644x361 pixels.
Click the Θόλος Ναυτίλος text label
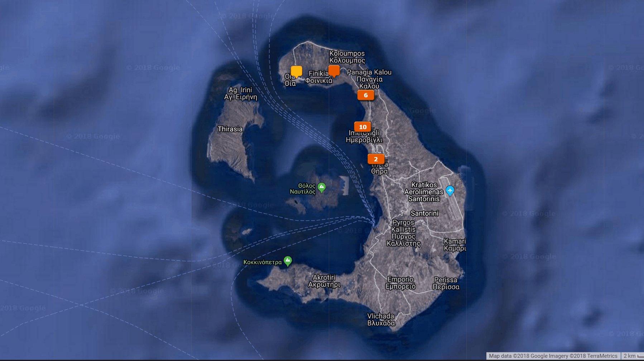[x=303, y=189]
